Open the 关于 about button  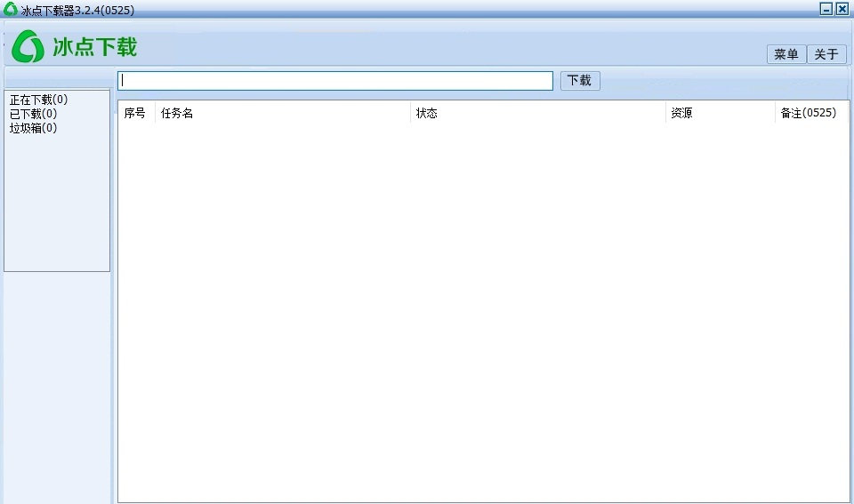click(x=826, y=54)
